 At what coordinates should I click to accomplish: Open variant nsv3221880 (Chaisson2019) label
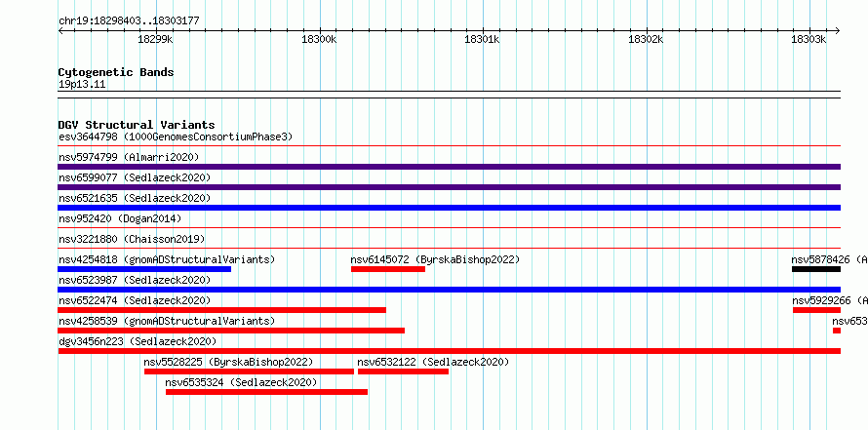pyautogui.click(x=132, y=239)
